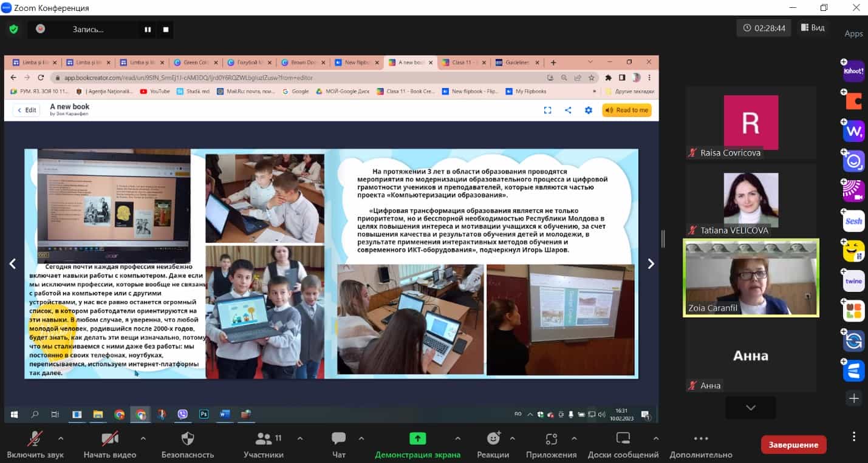Open the Kahoot! app in sidebar

853,71
